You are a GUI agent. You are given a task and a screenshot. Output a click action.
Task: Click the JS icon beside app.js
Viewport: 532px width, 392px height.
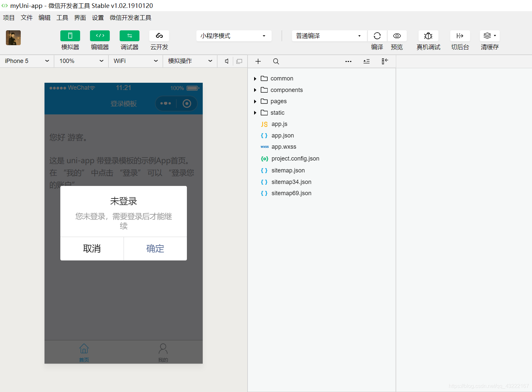pyautogui.click(x=264, y=124)
